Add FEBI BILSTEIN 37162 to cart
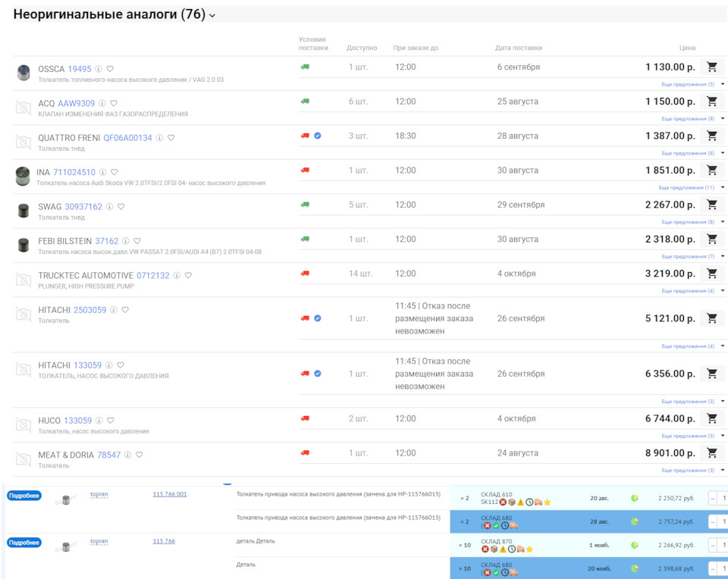The height and width of the screenshot is (579, 728). coord(712,239)
